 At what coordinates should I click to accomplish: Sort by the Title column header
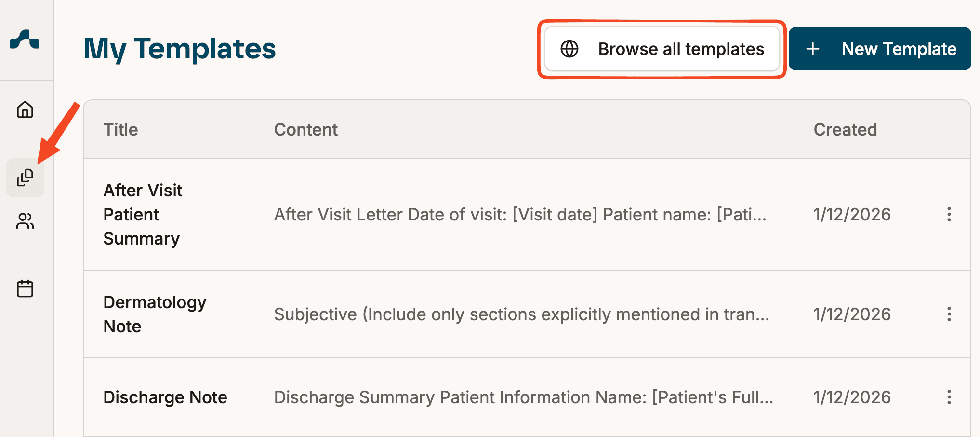coord(121,129)
